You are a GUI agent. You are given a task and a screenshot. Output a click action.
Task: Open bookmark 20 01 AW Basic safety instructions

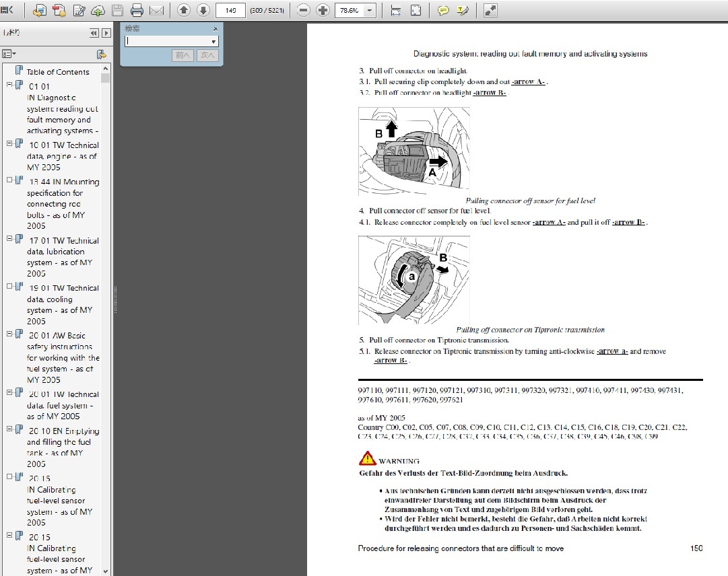[x=63, y=357]
